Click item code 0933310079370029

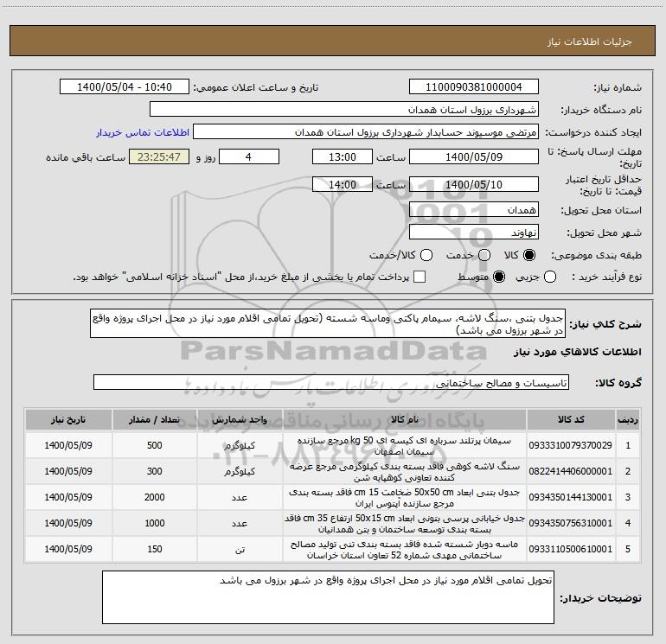[571, 445]
